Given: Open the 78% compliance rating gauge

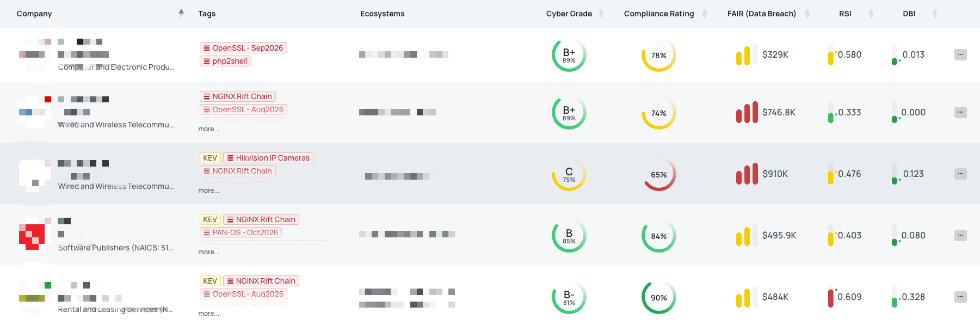Looking at the screenshot, I should click(659, 55).
